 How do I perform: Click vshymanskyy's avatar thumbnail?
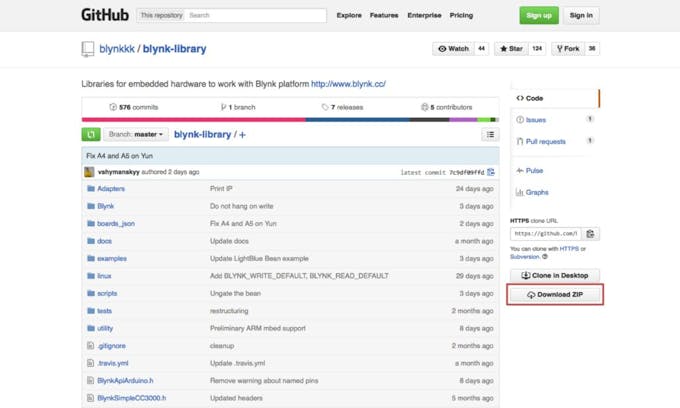pyautogui.click(x=90, y=172)
